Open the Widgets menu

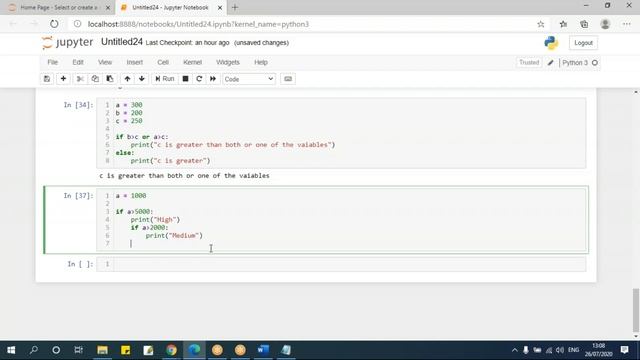(228, 62)
